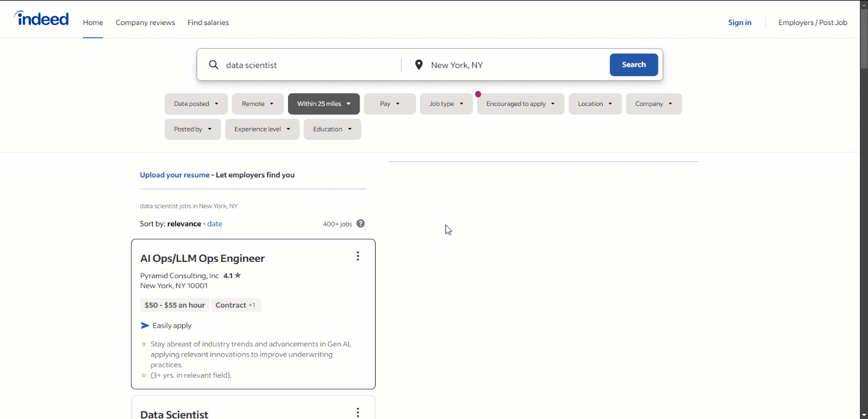Screen dimensions: 868x419
Task: Click the star beside Pyramid Consulting's 4.1 rating
Action: (x=237, y=275)
